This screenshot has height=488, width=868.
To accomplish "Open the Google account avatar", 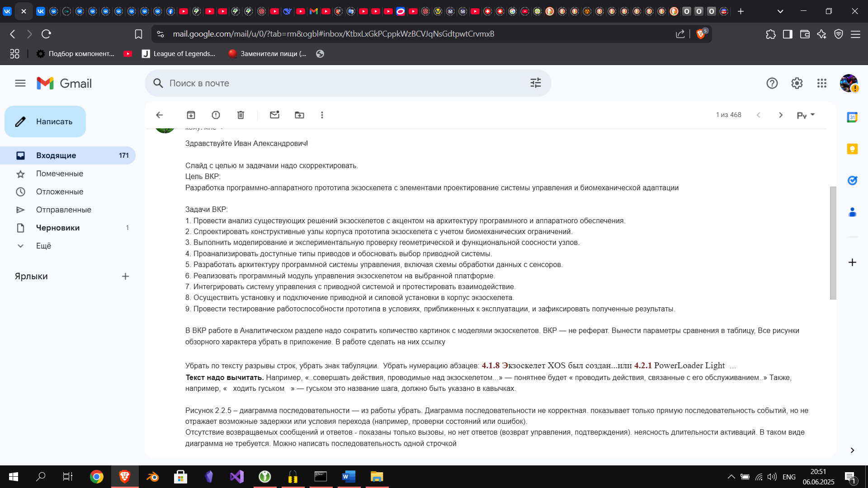I will tap(849, 83).
